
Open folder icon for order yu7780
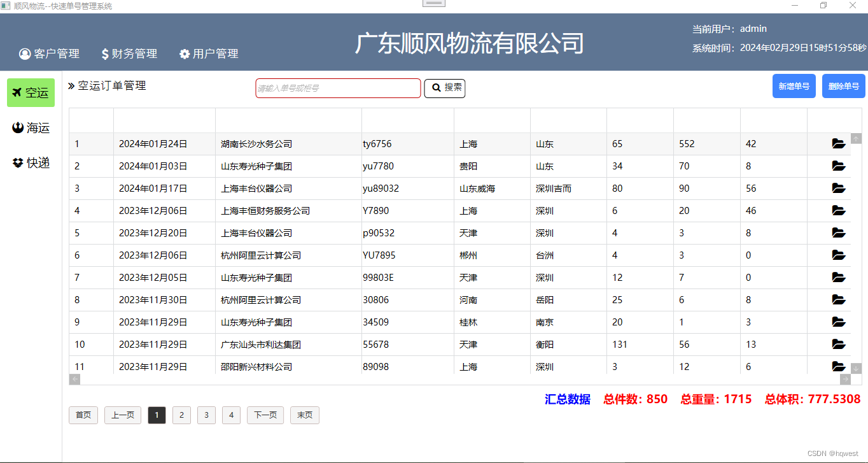[839, 166]
